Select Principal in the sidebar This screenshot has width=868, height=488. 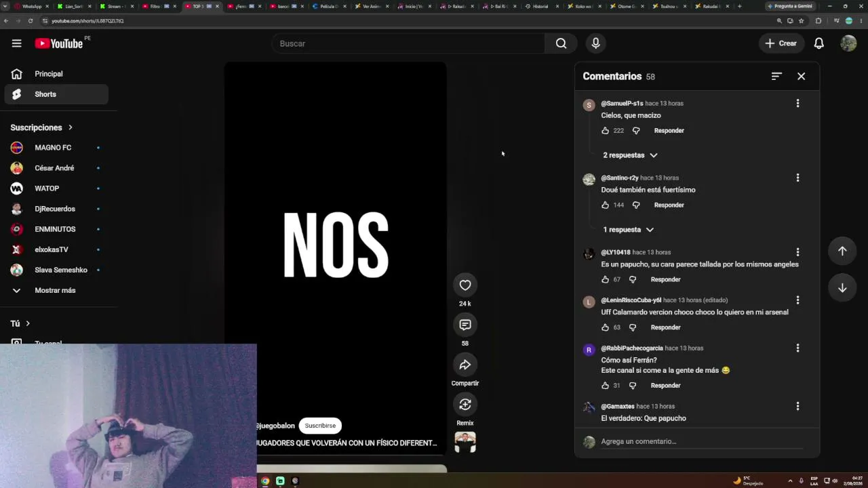(x=56, y=74)
